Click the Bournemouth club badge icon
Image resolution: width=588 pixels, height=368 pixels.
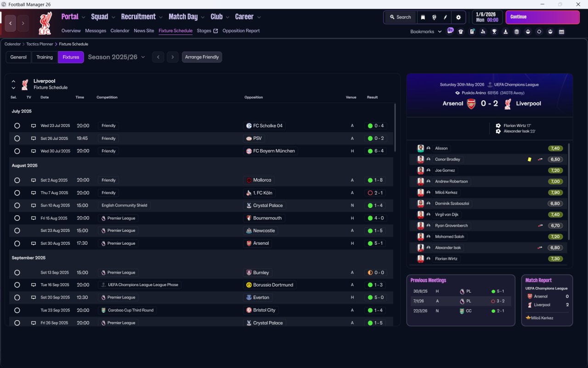(249, 218)
